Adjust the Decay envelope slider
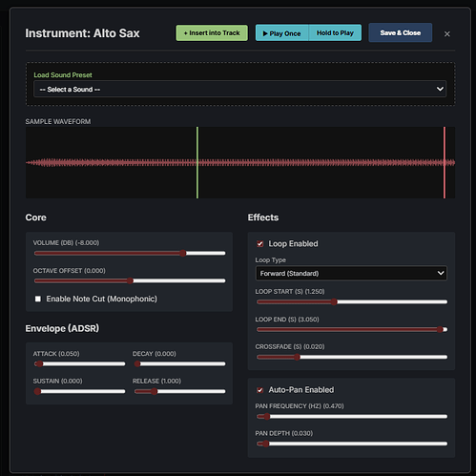Viewport: 476px width, 476px height. pos(179,363)
